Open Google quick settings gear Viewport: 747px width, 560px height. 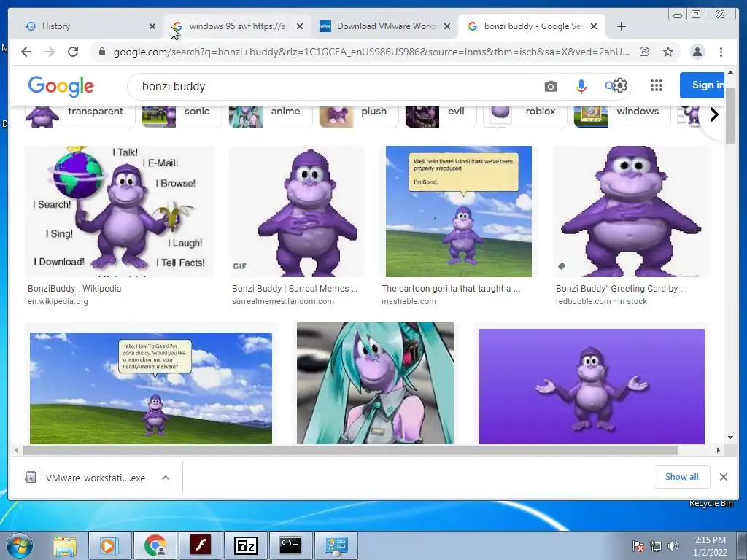(x=620, y=86)
